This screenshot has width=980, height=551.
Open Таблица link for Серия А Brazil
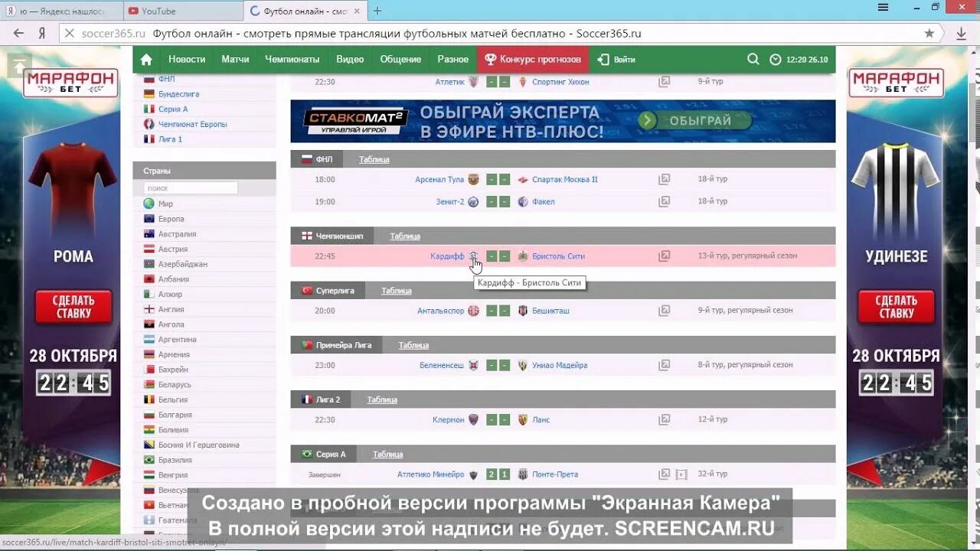coord(388,454)
